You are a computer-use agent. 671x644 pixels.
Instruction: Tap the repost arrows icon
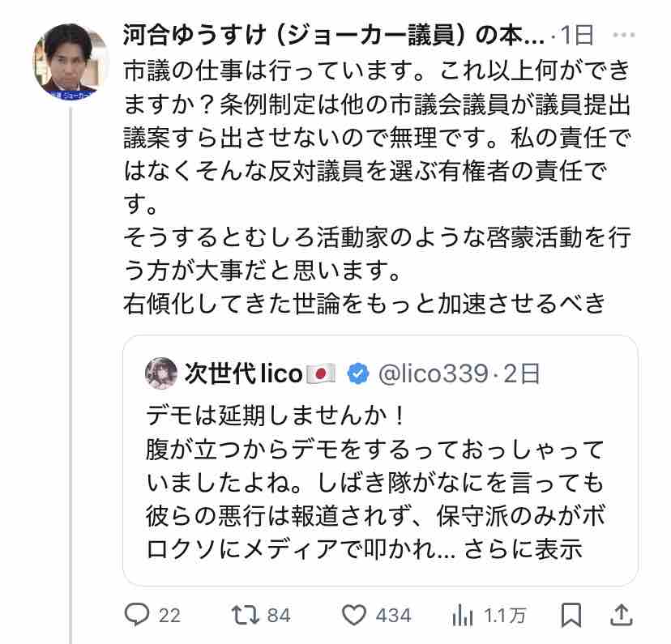[246, 615]
